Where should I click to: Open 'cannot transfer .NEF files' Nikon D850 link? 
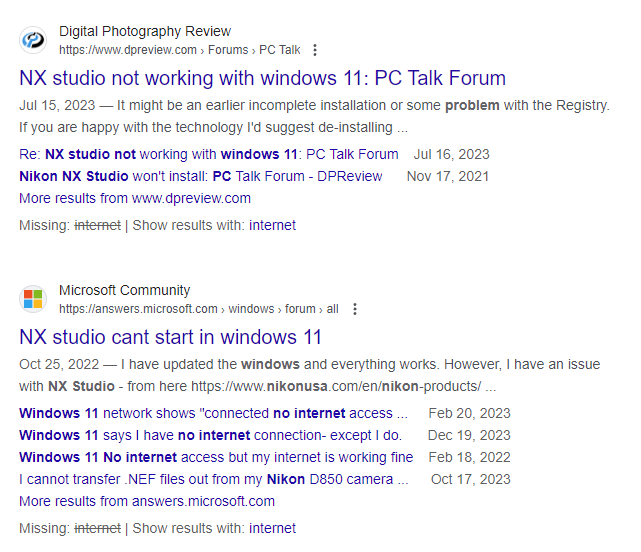click(x=214, y=479)
